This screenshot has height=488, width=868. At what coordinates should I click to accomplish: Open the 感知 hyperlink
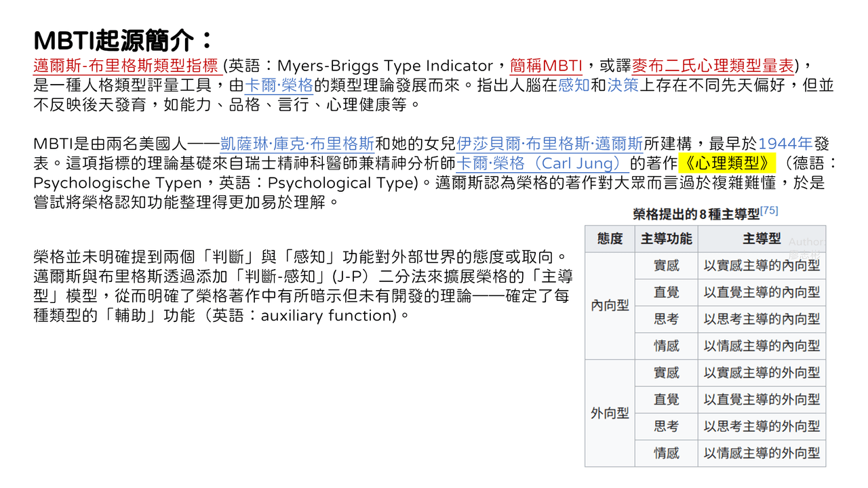(x=574, y=85)
